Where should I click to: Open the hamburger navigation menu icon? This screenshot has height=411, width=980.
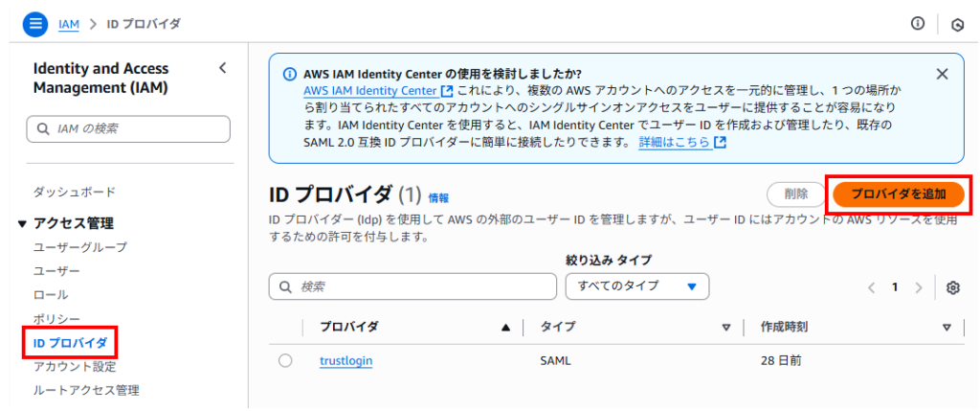tap(35, 24)
